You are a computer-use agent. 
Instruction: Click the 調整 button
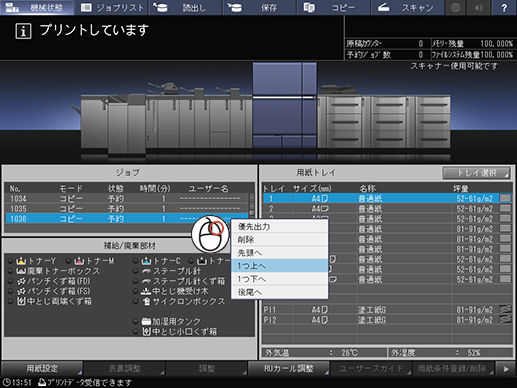207,368
